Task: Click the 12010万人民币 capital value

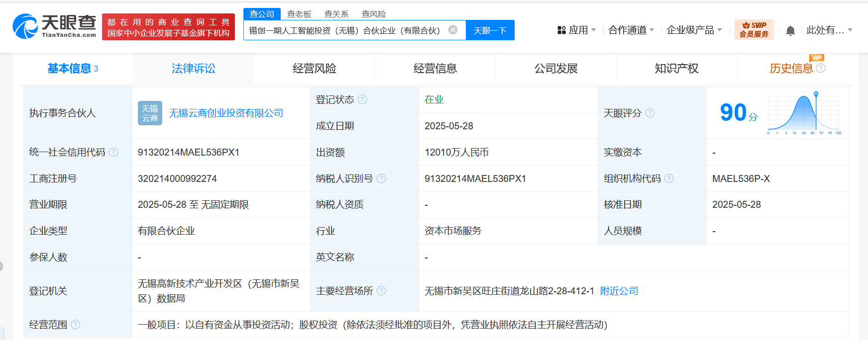Action: [456, 152]
